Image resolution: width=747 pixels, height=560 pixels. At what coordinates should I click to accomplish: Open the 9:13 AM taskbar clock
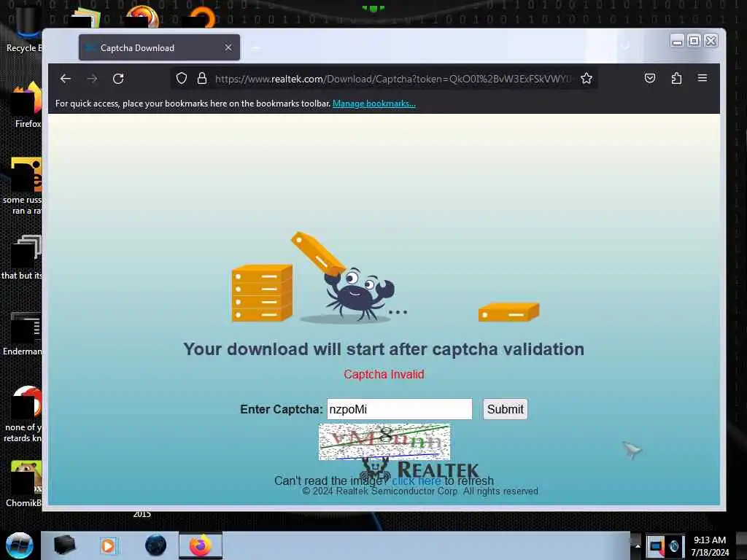(x=710, y=545)
